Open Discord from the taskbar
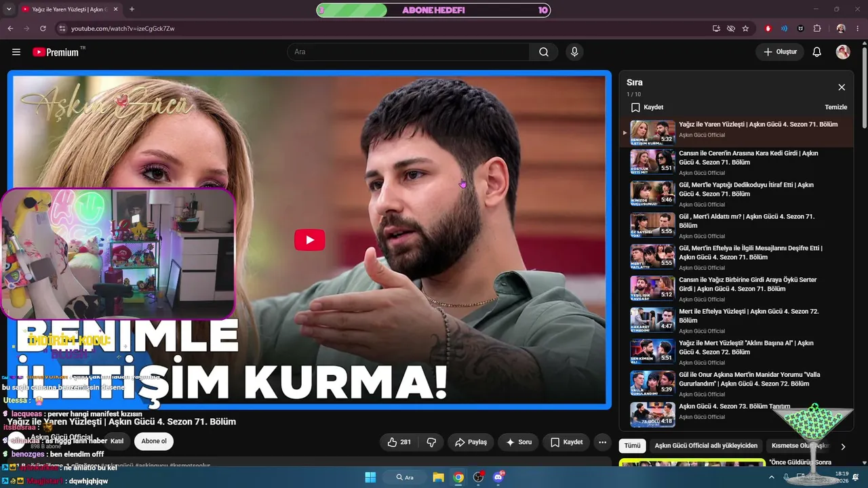This screenshot has height=488, width=868. point(498,477)
